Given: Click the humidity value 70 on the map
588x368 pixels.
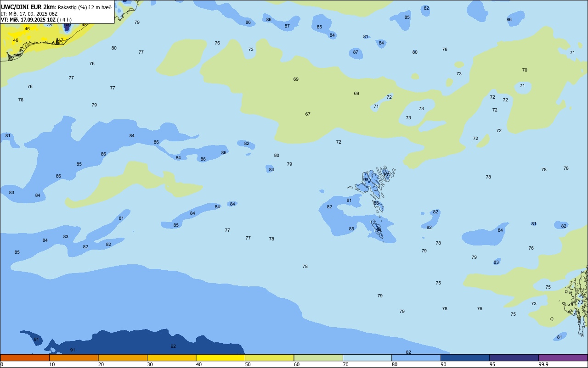Looking at the screenshot, I should click(x=525, y=70).
